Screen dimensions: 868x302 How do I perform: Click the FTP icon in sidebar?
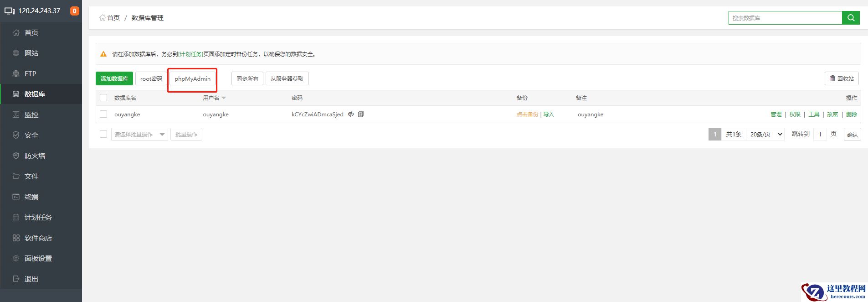click(x=16, y=73)
